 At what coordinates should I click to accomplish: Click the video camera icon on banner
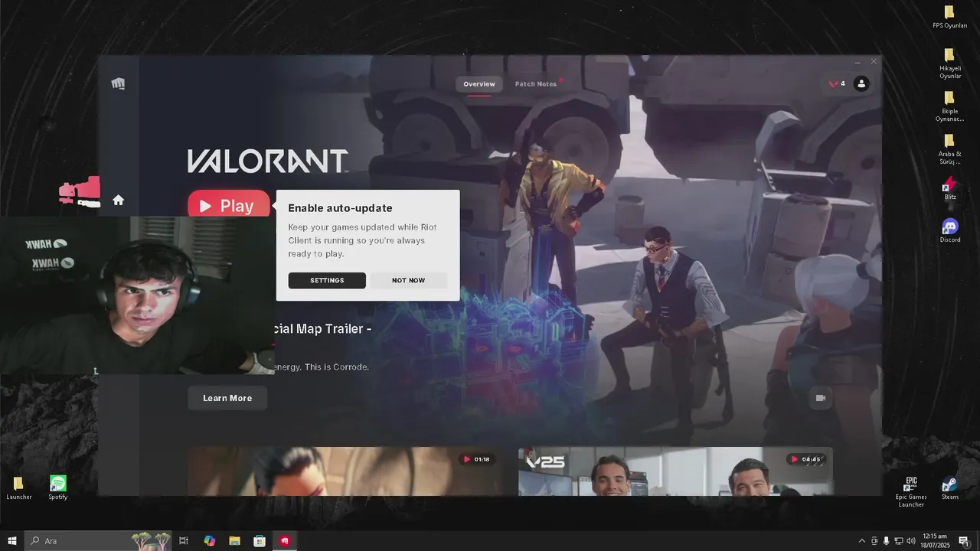point(821,398)
